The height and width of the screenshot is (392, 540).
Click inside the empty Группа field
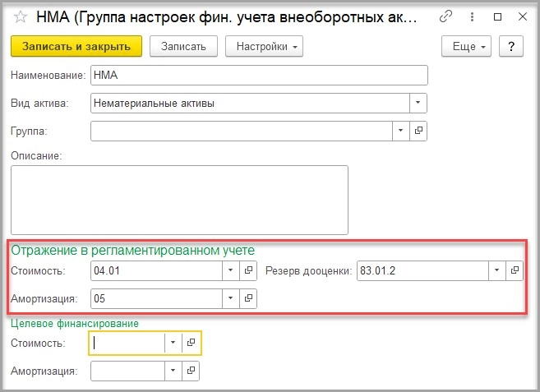pyautogui.click(x=242, y=131)
